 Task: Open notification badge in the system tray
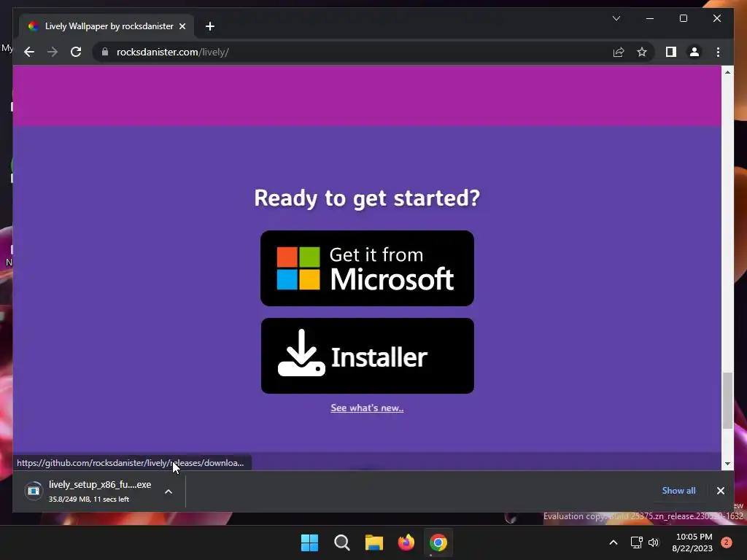(x=727, y=542)
